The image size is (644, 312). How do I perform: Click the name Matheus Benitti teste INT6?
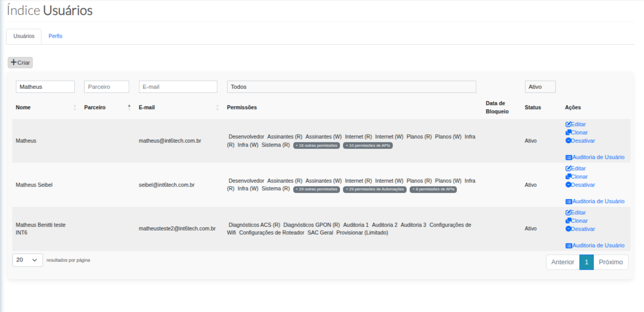(x=40, y=229)
